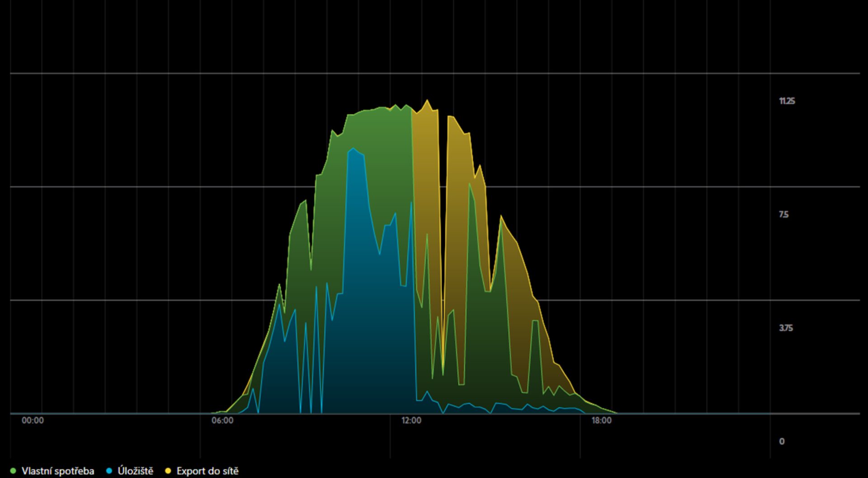Viewport: 868px width, 478px height.
Task: Click the 11.25 y-axis value label
Action: coord(787,101)
